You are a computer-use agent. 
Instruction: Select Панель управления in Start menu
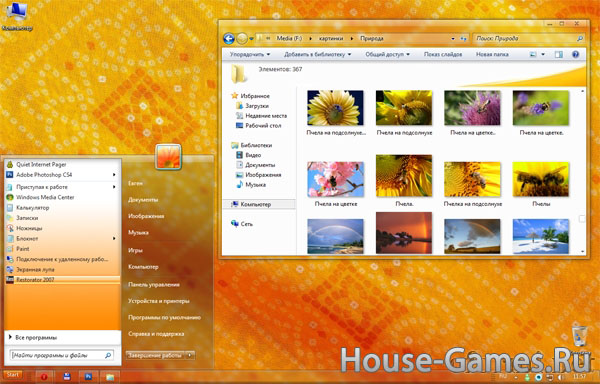[154, 285]
